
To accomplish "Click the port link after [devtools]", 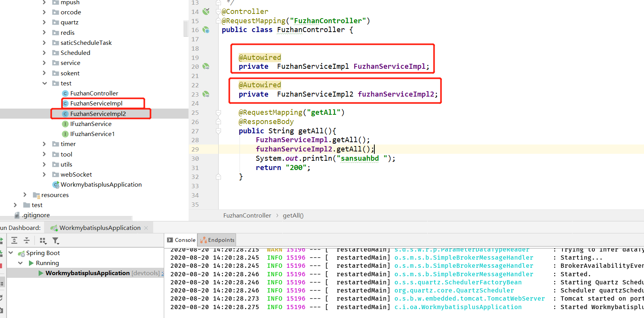I will [x=163, y=273].
